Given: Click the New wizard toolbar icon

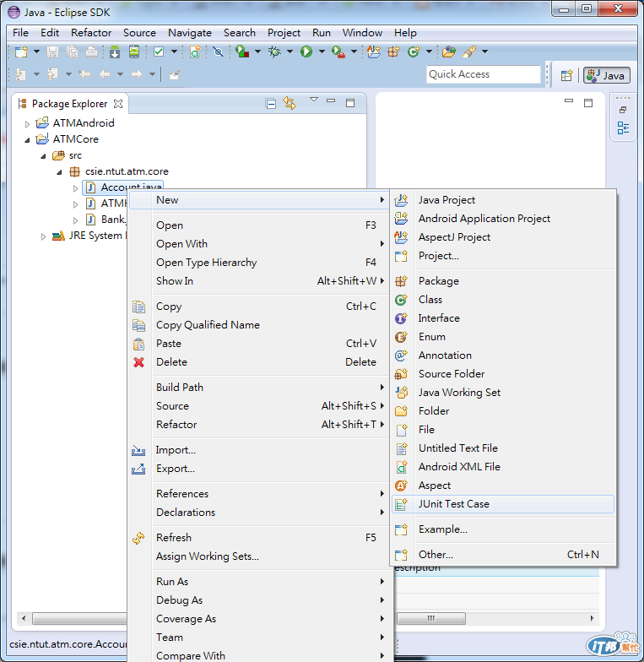Looking at the screenshot, I should pos(21,52).
